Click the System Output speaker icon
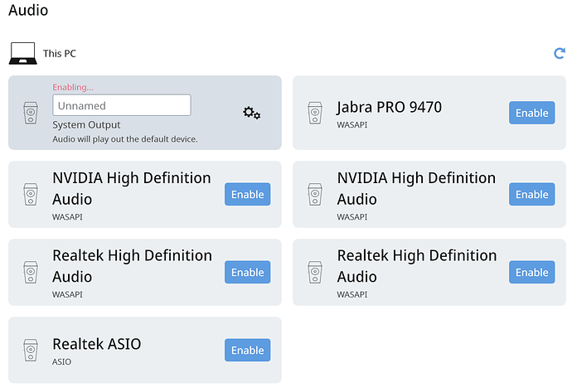This screenshot has width=572, height=392. click(x=31, y=113)
